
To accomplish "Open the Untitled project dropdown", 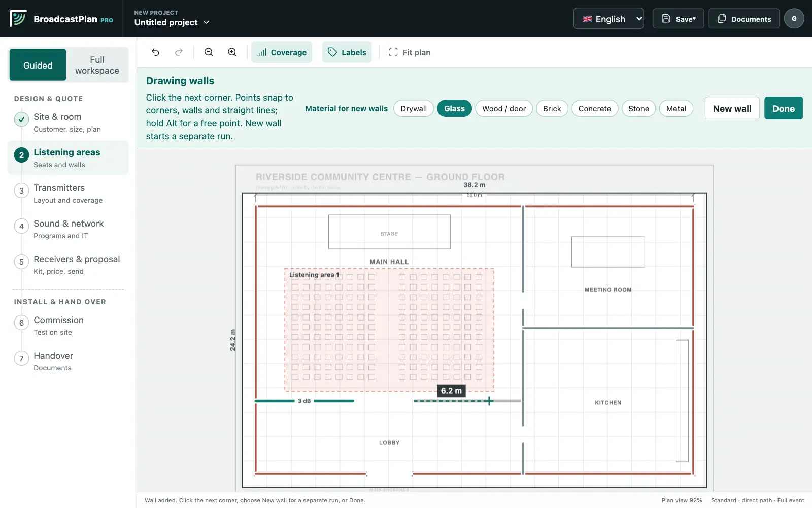I will point(172,22).
